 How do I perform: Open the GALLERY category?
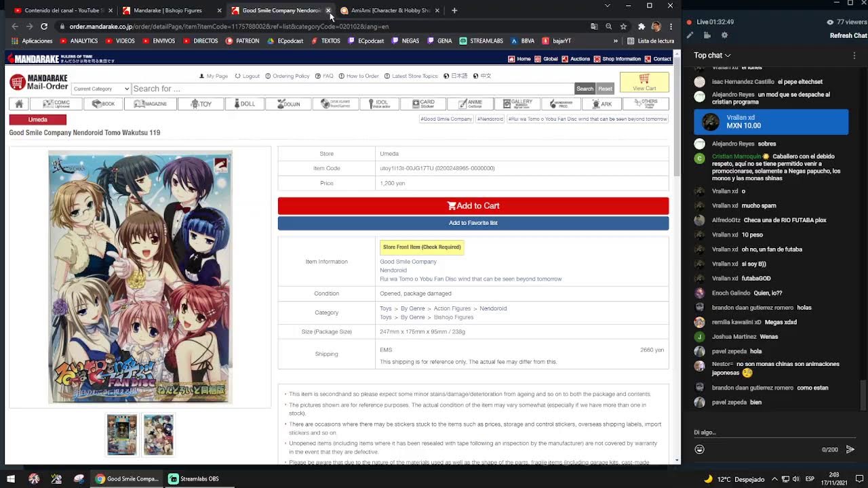[x=517, y=104]
